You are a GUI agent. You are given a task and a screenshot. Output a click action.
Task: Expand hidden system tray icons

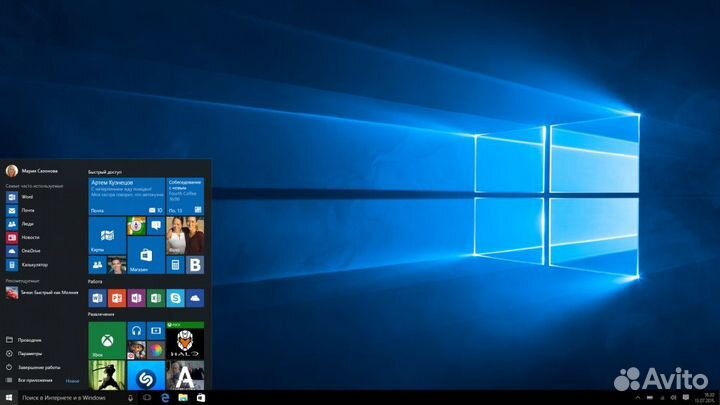point(638,398)
